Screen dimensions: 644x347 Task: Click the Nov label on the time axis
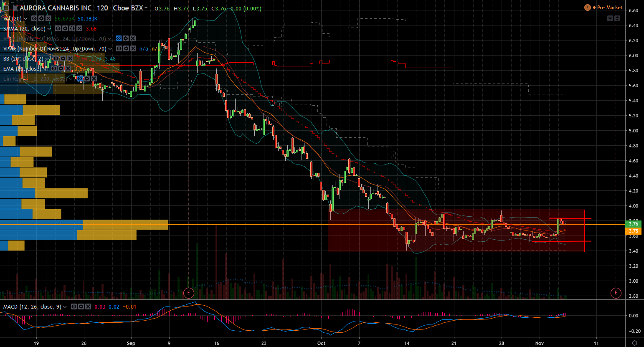540,343
